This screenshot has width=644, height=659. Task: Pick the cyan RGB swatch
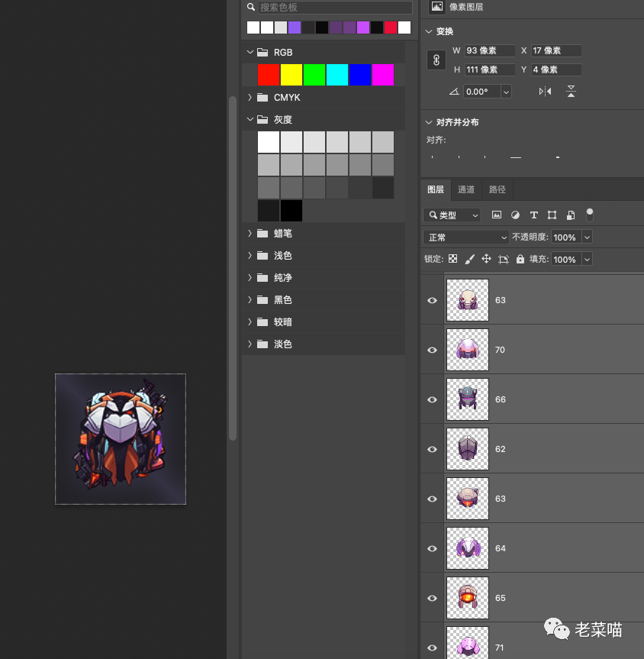[337, 75]
